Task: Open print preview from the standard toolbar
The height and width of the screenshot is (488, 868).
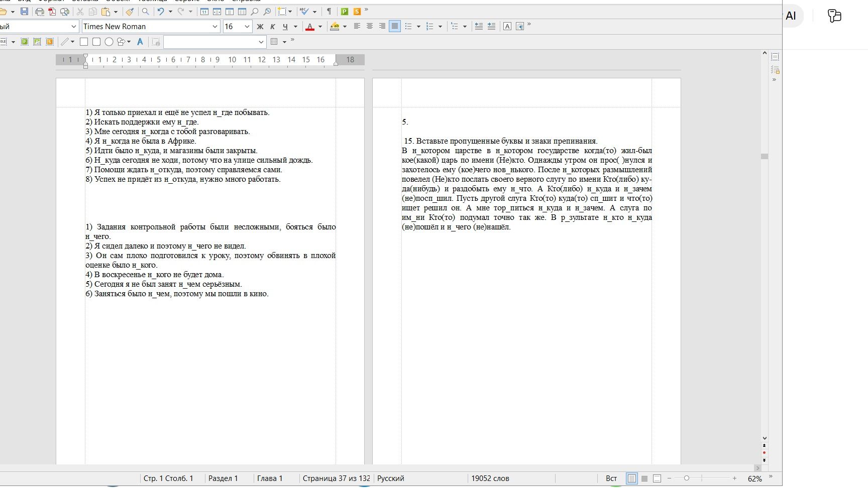Action: (x=65, y=12)
